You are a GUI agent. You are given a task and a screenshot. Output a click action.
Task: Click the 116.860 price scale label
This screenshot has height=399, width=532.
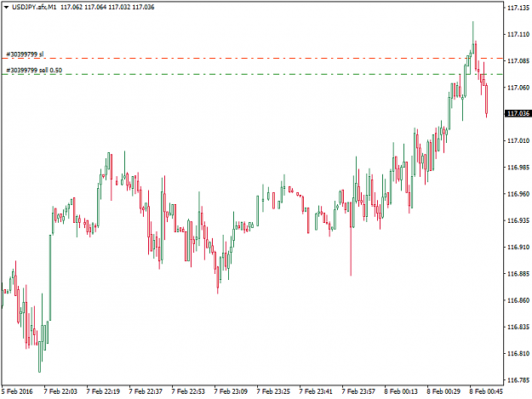(x=518, y=300)
